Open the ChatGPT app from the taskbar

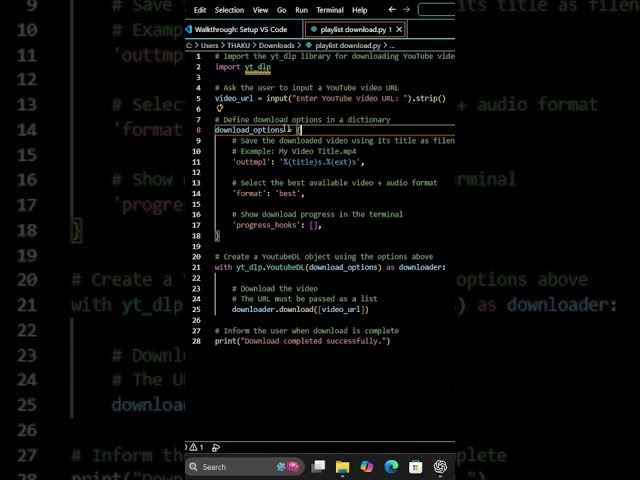point(440,467)
